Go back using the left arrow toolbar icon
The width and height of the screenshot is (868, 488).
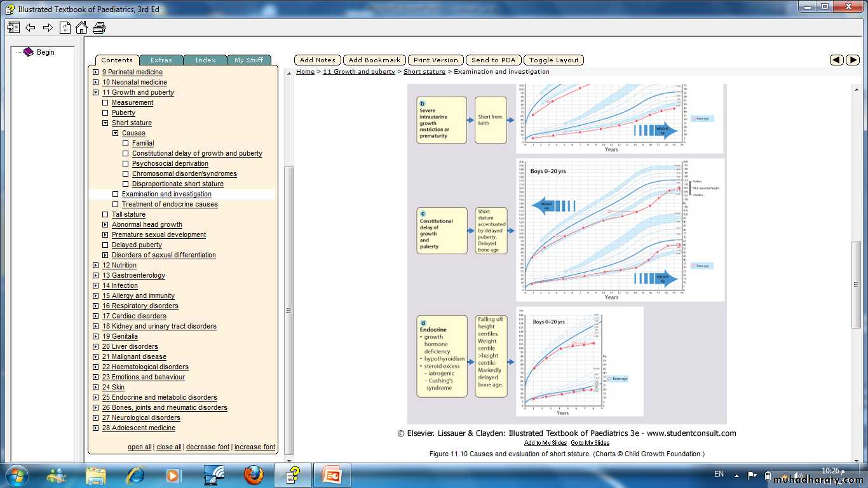click(31, 27)
